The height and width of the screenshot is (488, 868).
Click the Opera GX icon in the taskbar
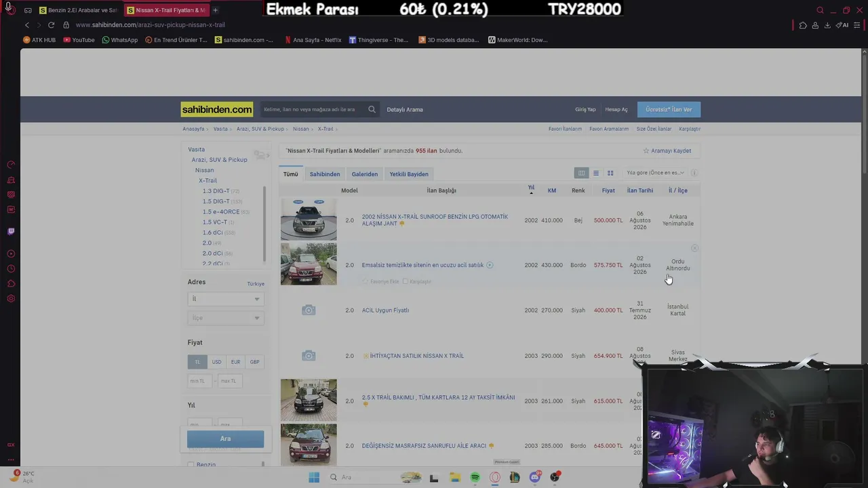coord(495,477)
